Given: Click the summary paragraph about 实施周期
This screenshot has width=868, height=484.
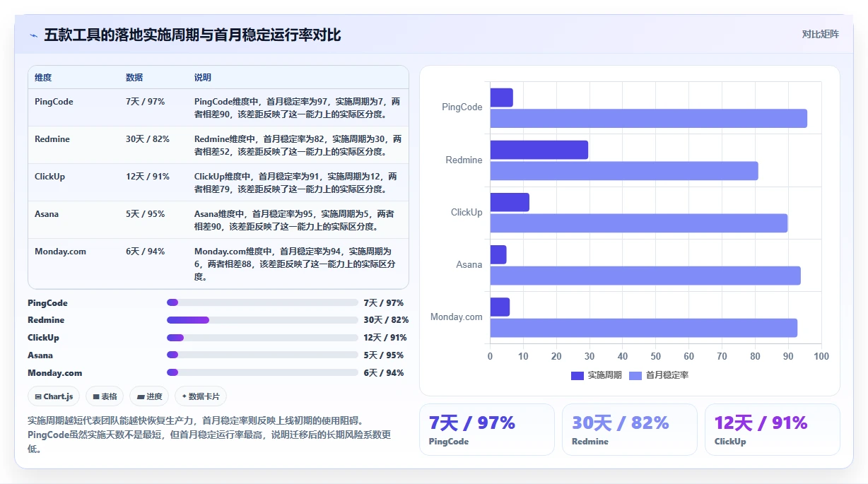Looking at the screenshot, I should (x=209, y=435).
